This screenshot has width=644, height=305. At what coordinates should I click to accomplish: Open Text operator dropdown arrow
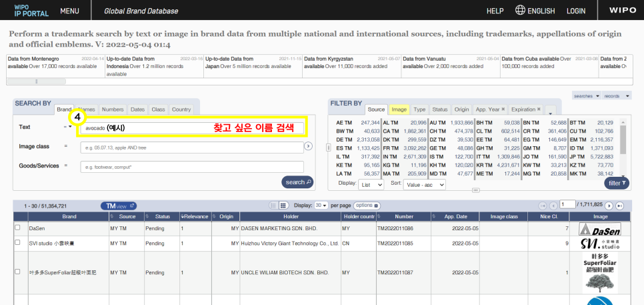[x=70, y=127]
